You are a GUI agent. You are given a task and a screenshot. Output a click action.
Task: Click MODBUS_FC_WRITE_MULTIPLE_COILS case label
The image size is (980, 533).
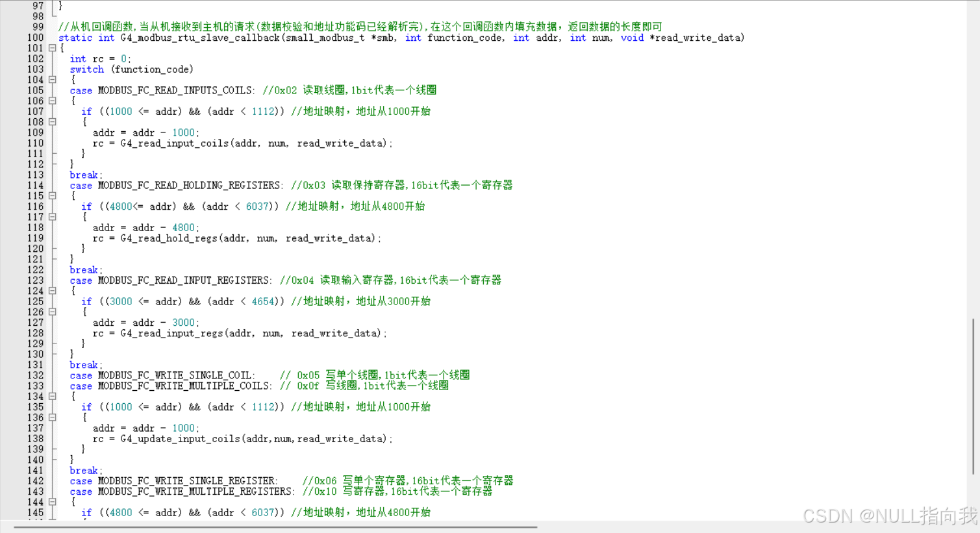[x=184, y=386]
